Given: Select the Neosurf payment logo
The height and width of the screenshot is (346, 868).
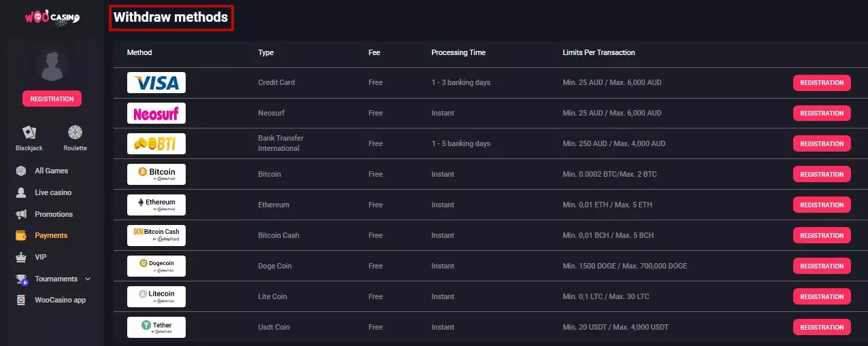Looking at the screenshot, I should tap(156, 113).
